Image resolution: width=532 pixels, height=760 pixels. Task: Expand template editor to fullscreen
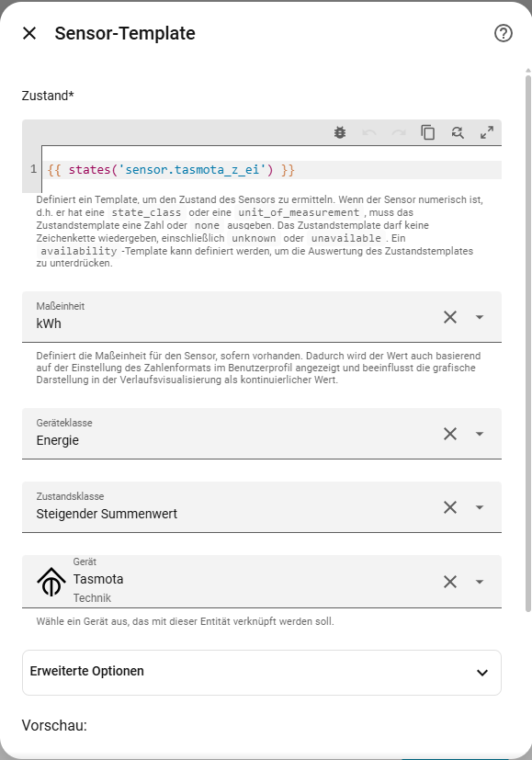[x=487, y=132]
